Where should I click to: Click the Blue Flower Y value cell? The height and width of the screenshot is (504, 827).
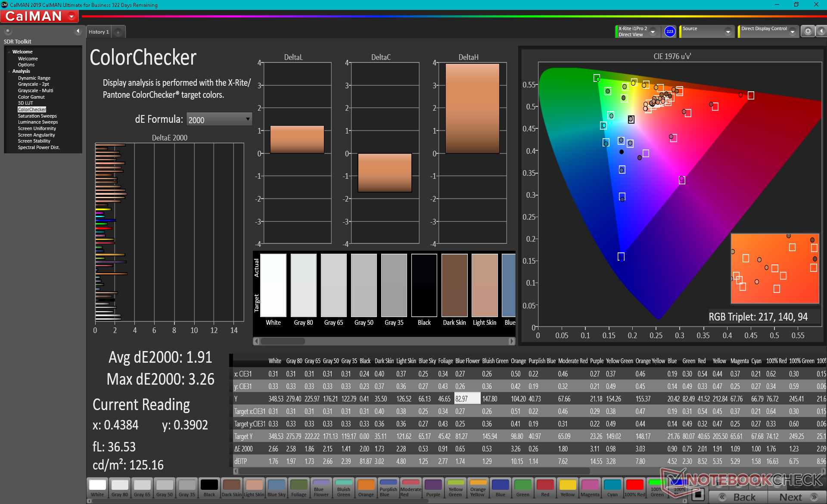coord(467,399)
